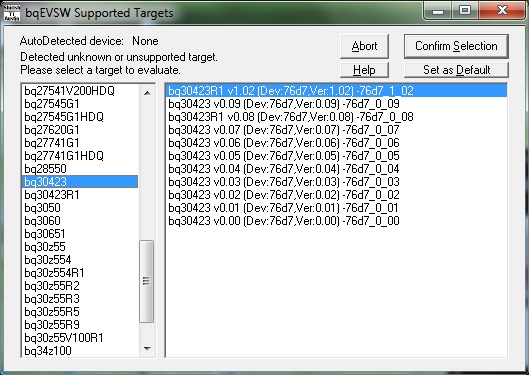Close the Supported Targets window
The image size is (529, 375).
[x=502, y=11]
